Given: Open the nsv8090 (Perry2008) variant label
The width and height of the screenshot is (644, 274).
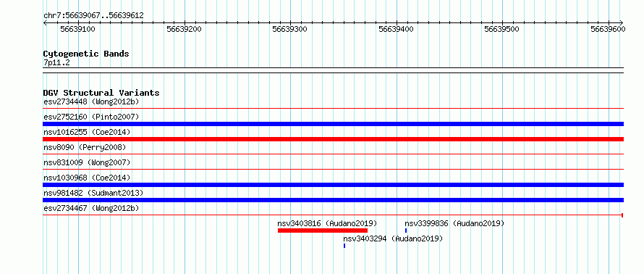Looking at the screenshot, I should click(x=85, y=147).
